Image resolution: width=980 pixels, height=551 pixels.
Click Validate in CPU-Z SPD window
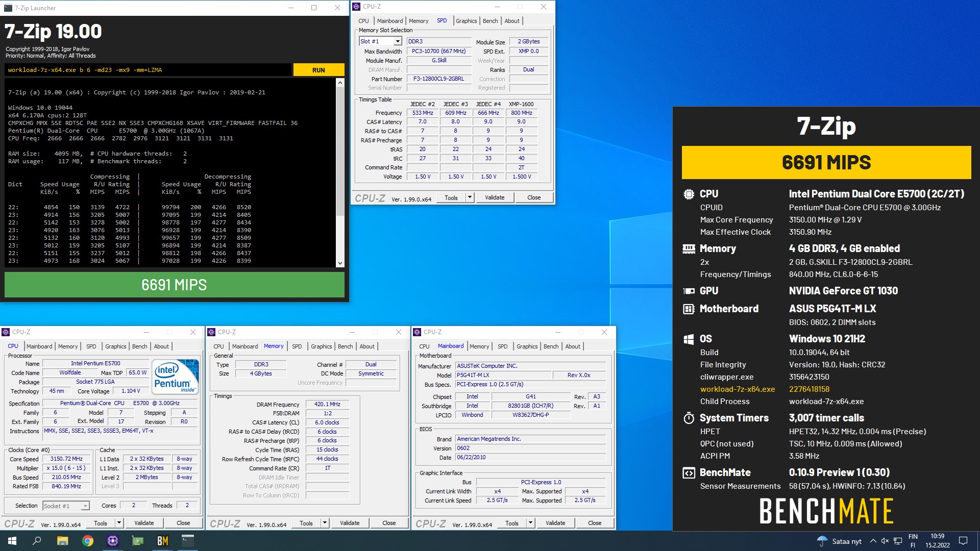pos(495,197)
